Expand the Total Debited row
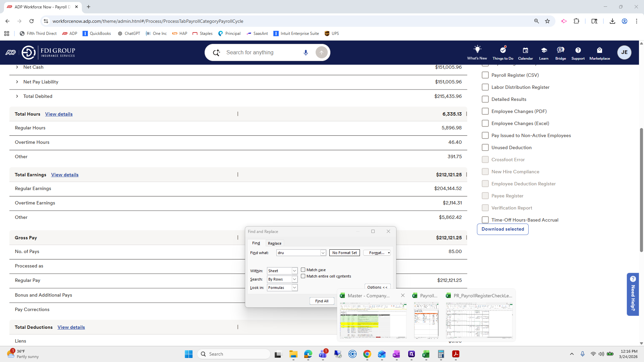 click(17, 96)
